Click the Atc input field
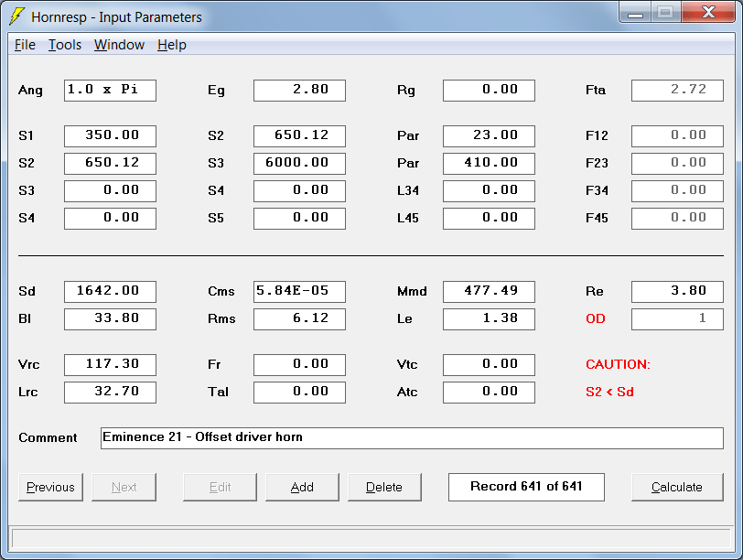The height and width of the screenshot is (560, 743). pyautogui.click(x=489, y=393)
